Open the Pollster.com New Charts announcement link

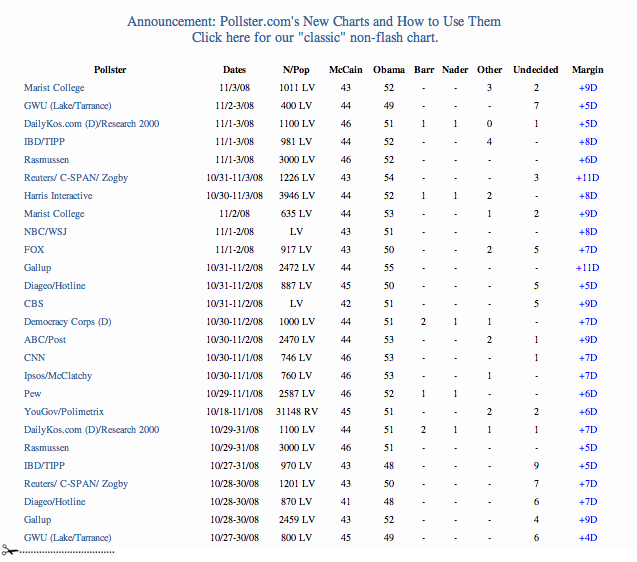[x=314, y=21]
